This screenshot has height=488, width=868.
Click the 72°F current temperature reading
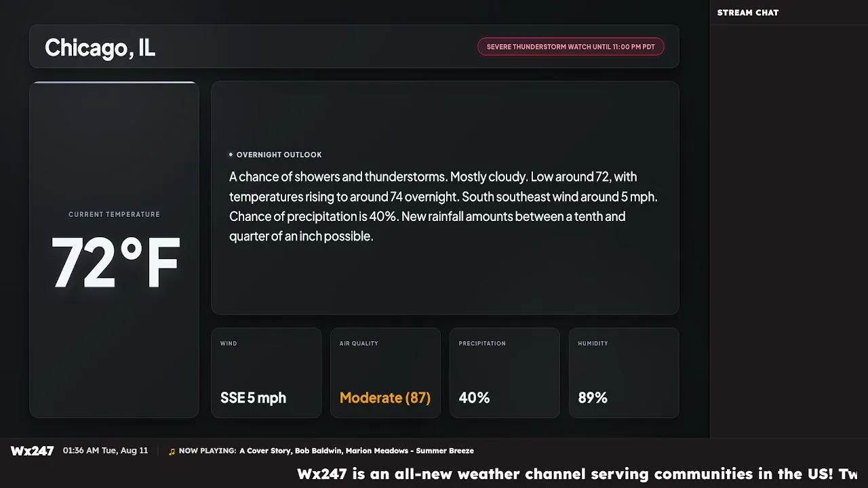tap(115, 263)
